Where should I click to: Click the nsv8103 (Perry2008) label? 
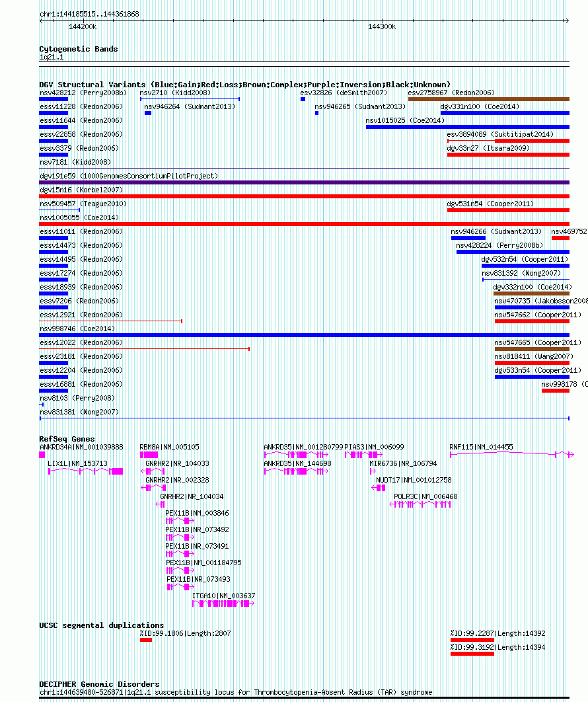(x=77, y=398)
